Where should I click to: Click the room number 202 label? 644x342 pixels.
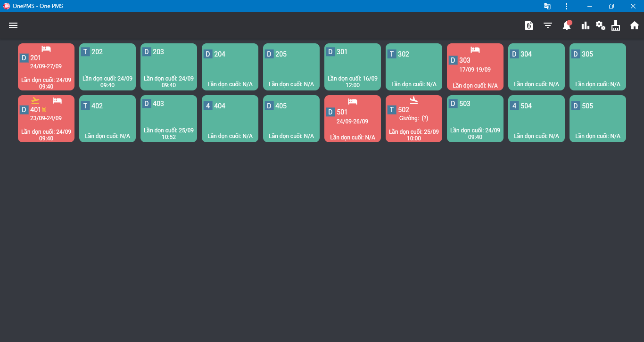click(x=97, y=52)
